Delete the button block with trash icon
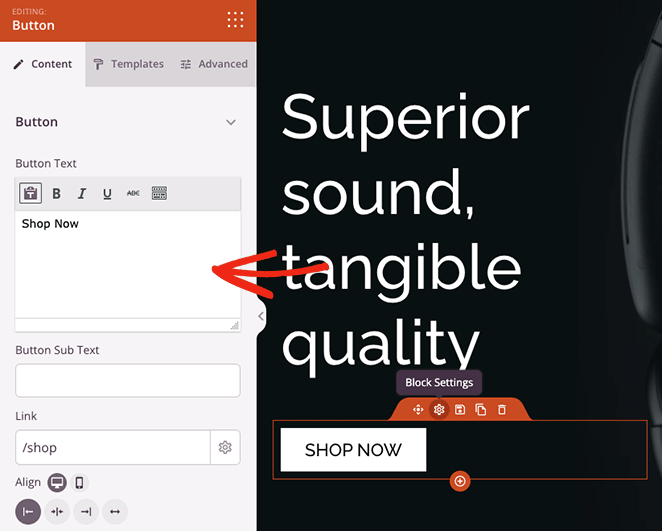This screenshot has width=662, height=531. point(502,409)
